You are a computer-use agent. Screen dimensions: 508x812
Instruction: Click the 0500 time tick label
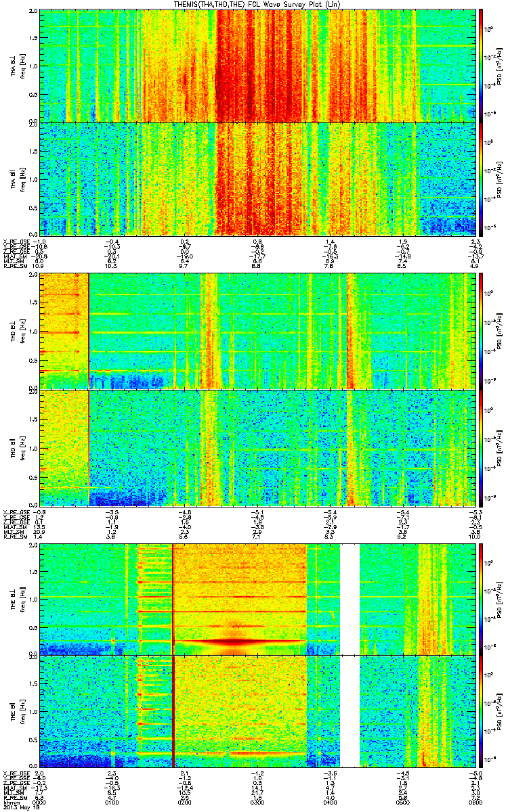402,803
